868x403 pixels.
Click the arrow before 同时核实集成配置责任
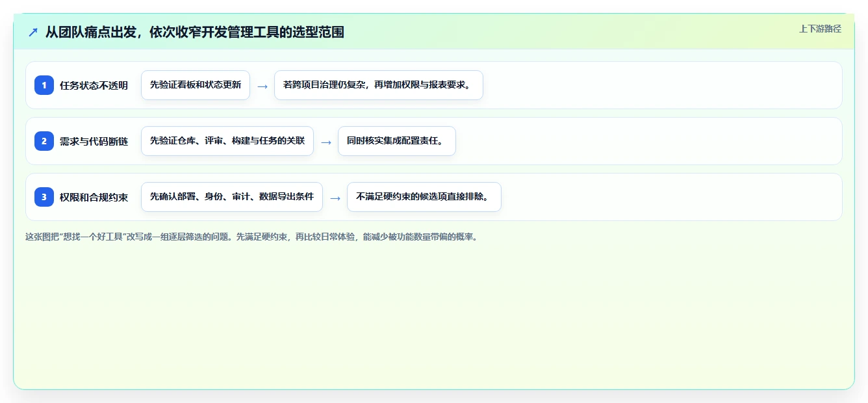pos(326,142)
